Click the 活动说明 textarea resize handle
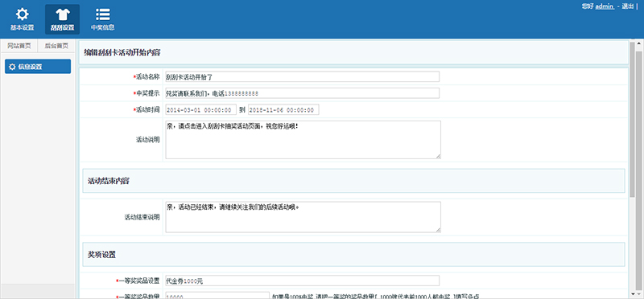Screen dimensions: 644x299 click(438, 156)
